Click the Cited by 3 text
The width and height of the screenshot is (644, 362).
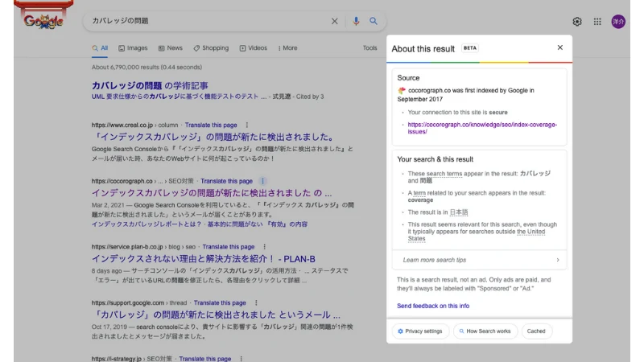pos(310,97)
